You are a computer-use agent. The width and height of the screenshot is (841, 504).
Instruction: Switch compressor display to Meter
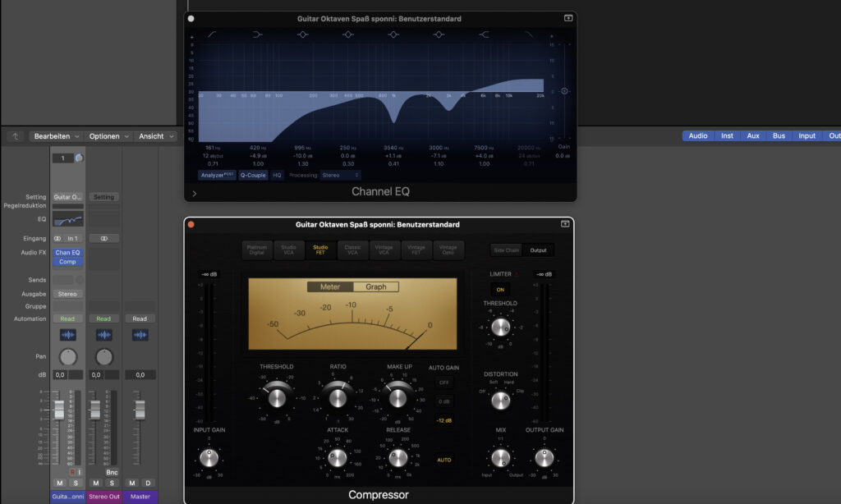point(330,286)
